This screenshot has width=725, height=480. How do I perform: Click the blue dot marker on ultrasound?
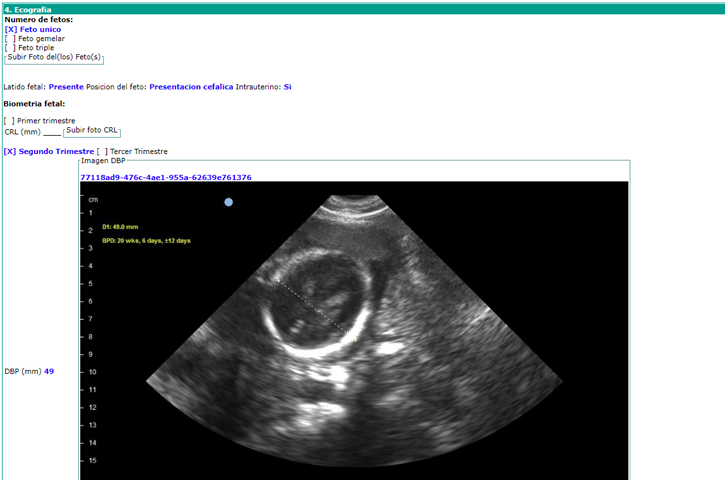coord(229,202)
